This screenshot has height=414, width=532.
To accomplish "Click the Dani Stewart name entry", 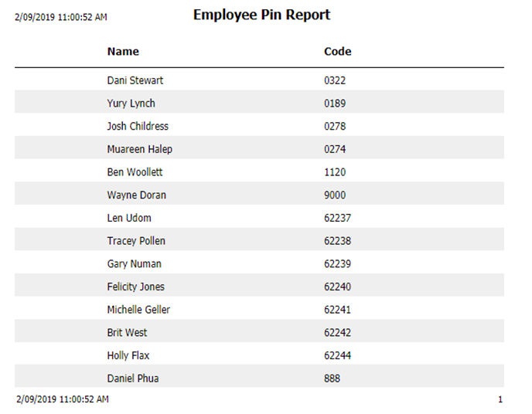I will tap(135, 80).
